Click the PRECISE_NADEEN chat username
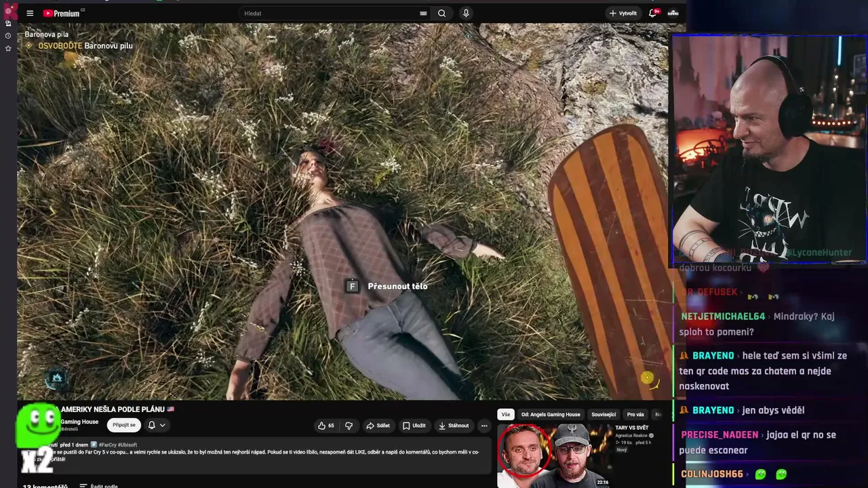 (x=719, y=435)
